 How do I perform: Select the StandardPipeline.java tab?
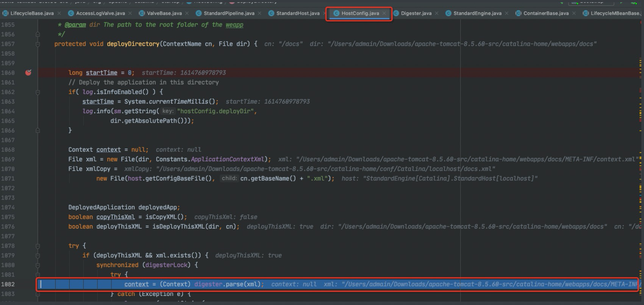pyautogui.click(x=229, y=13)
